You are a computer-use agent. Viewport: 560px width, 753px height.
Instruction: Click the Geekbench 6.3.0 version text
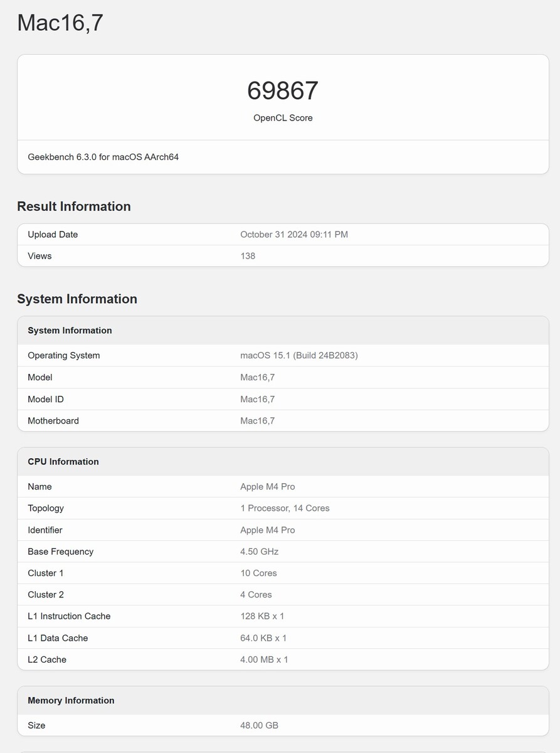pyautogui.click(x=103, y=158)
